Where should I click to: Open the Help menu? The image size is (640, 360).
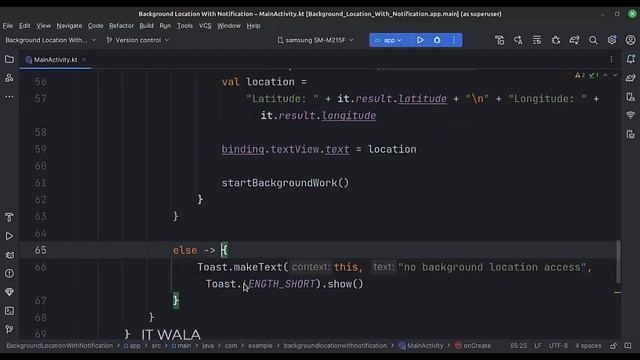point(253,26)
